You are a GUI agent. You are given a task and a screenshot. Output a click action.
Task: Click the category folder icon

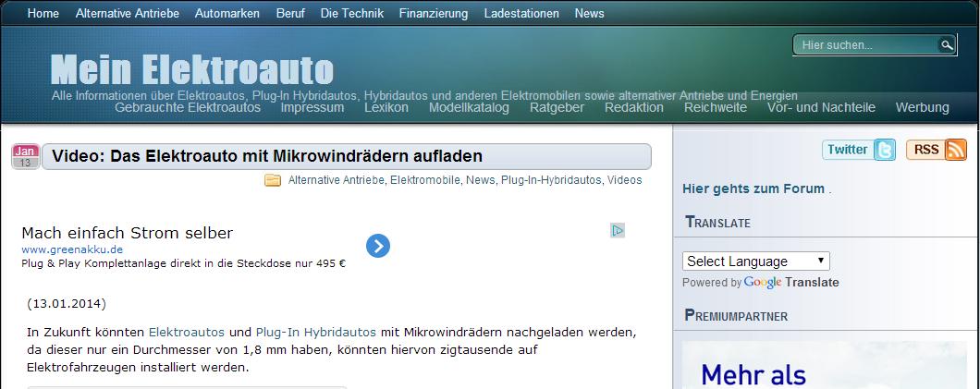pyautogui.click(x=273, y=180)
